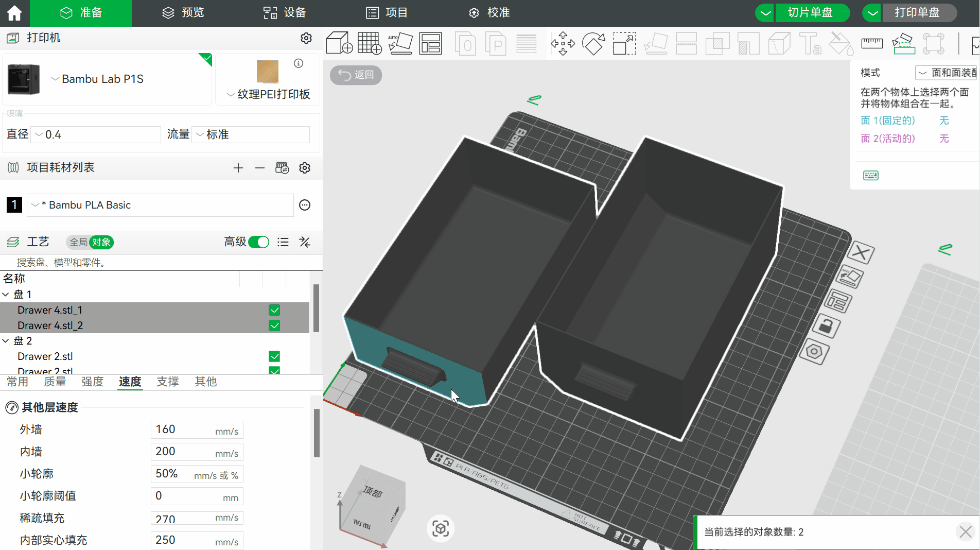Open the 流量 标准 flow dropdown

pyautogui.click(x=251, y=134)
